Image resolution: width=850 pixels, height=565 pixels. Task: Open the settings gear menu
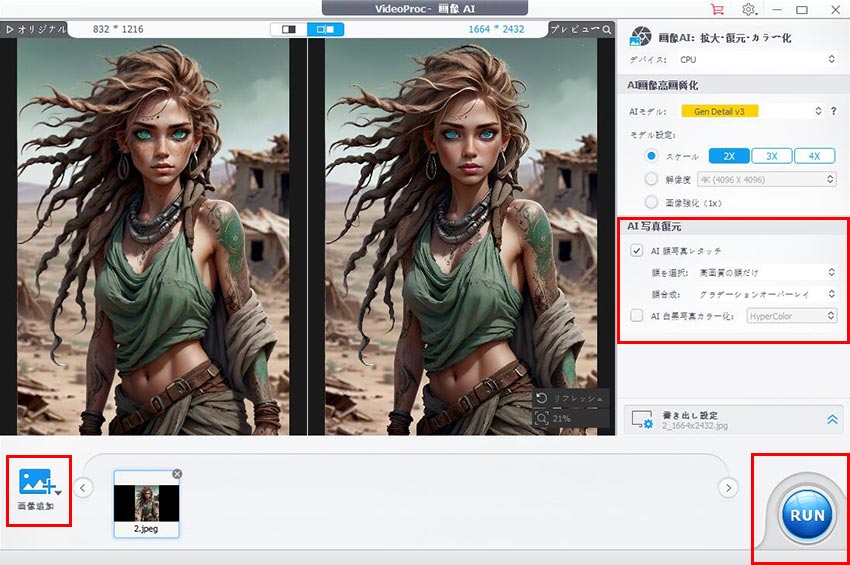pos(748,9)
